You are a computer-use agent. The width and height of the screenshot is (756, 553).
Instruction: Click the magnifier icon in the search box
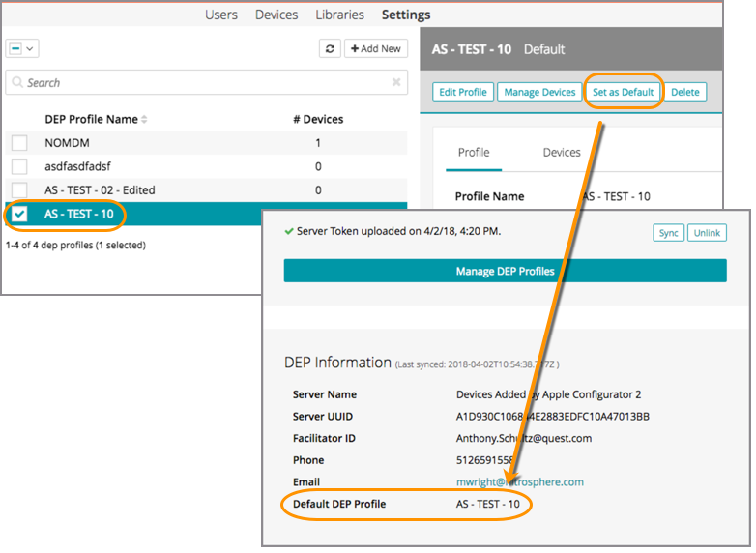16,83
